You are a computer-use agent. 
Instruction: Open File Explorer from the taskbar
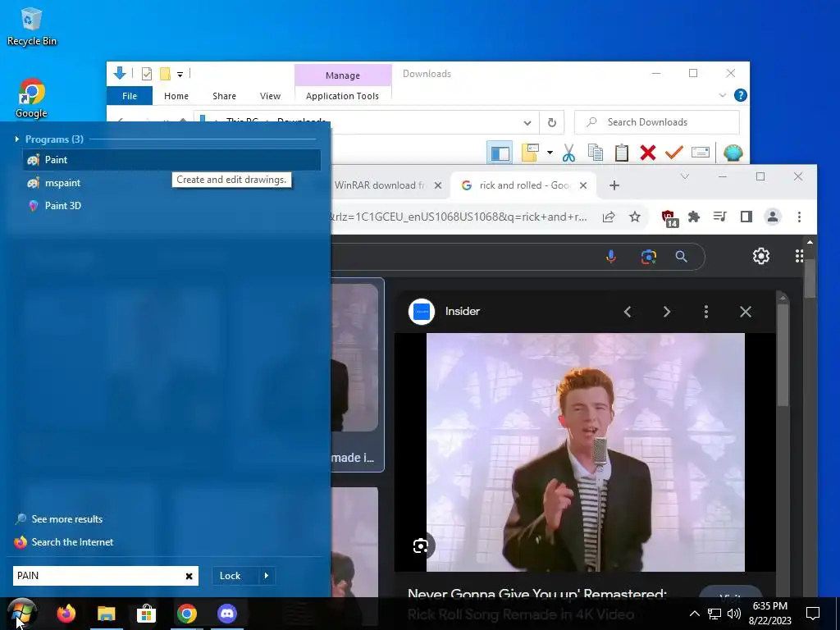click(x=106, y=614)
